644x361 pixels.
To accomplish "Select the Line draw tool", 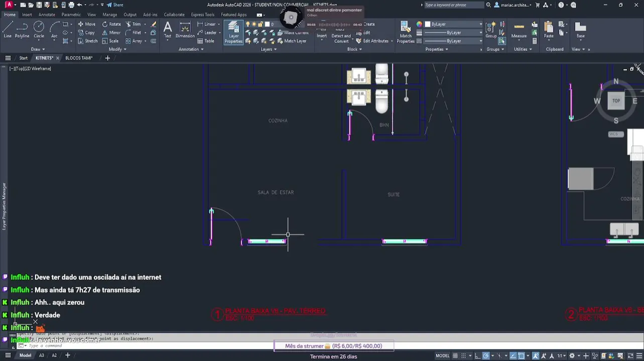I will pos(8,30).
